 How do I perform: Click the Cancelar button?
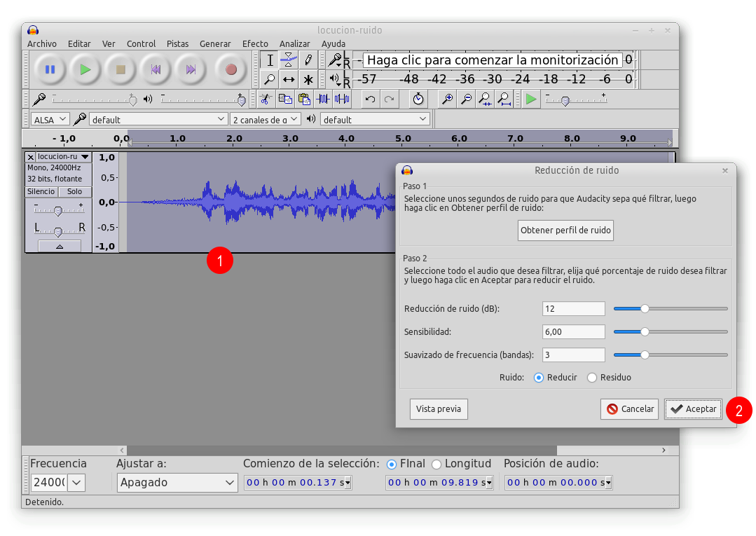[630, 409]
